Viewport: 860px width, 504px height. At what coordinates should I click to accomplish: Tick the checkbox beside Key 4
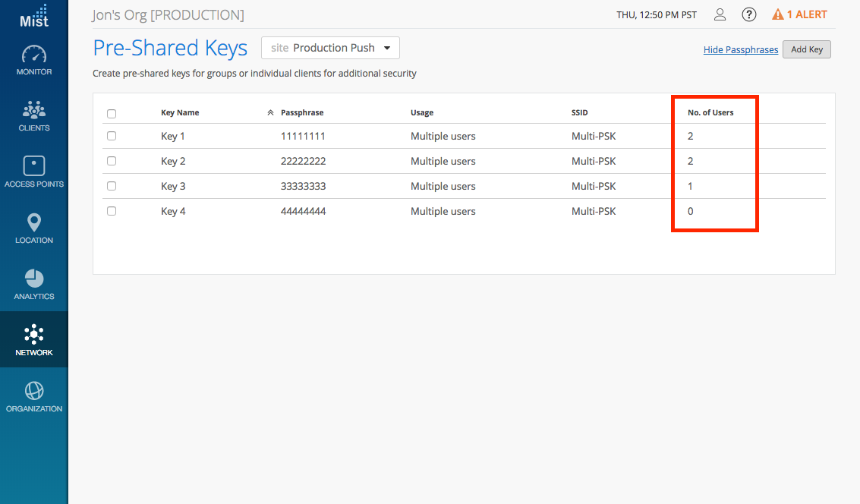point(112,212)
